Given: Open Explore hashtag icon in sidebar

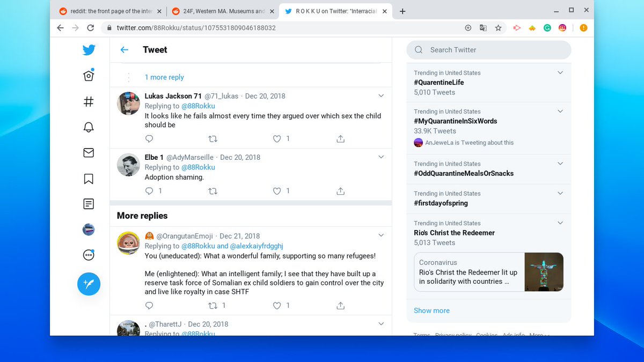Looking at the screenshot, I should pos(89,101).
